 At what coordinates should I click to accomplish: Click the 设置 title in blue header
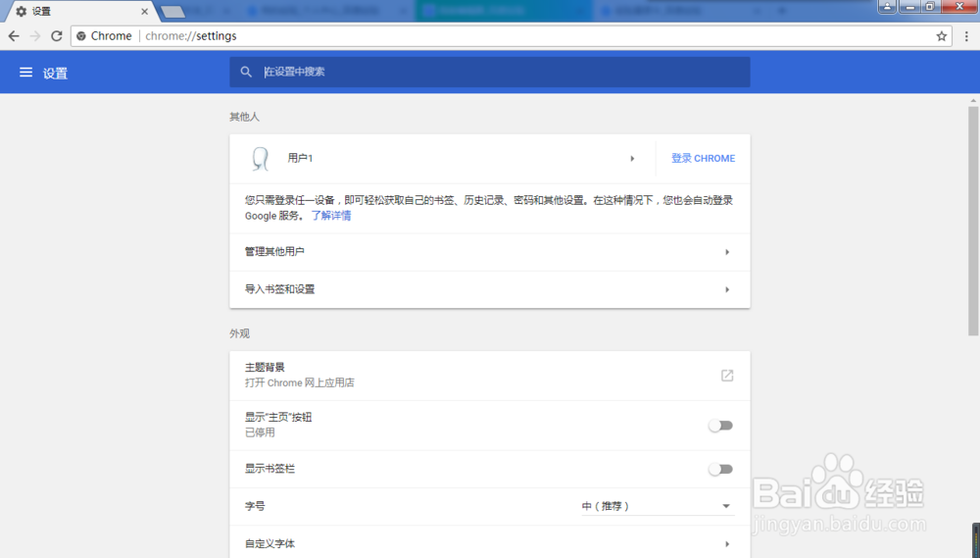[55, 74]
